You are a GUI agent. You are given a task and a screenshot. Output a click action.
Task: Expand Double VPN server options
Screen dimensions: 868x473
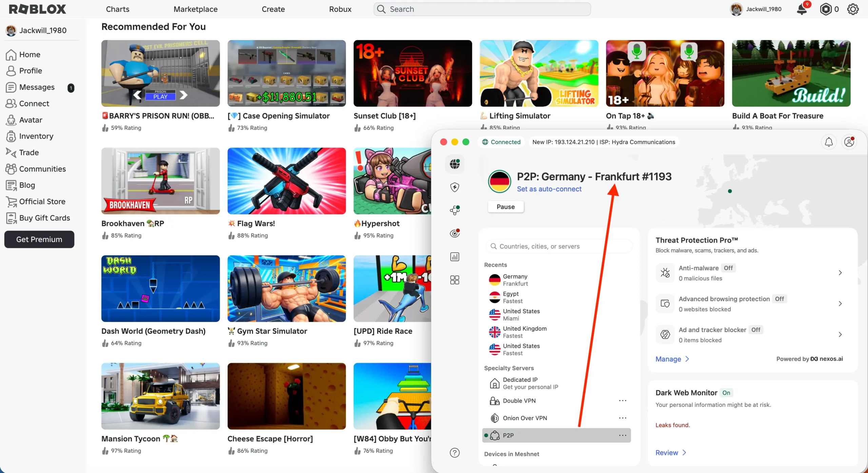[623, 400]
